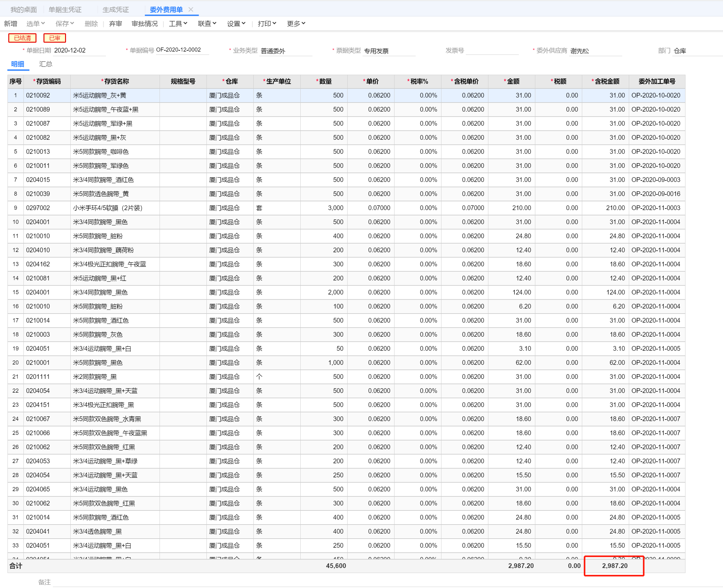Click the 含税金额 column header
Image resolution: width=723 pixels, height=588 pixels.
pos(605,81)
